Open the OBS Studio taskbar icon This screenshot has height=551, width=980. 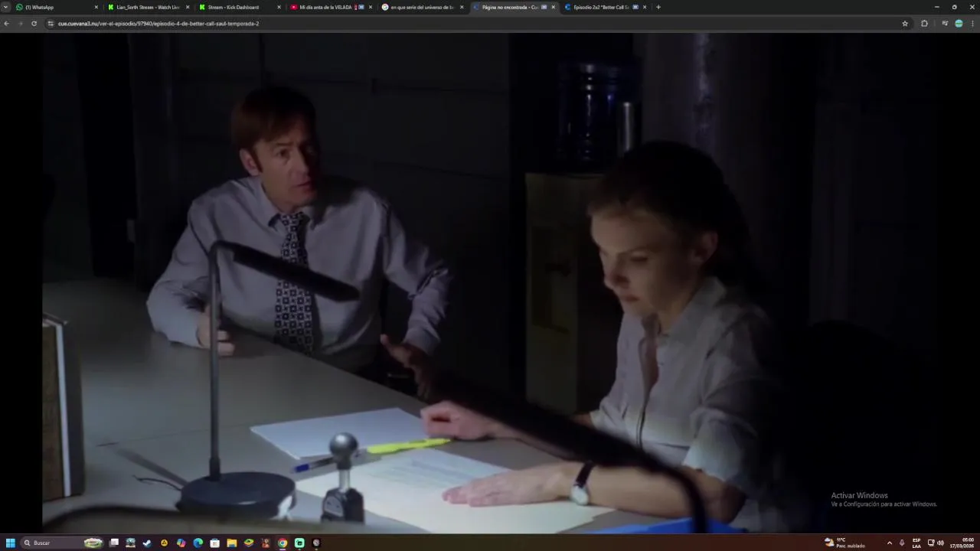coord(316,543)
